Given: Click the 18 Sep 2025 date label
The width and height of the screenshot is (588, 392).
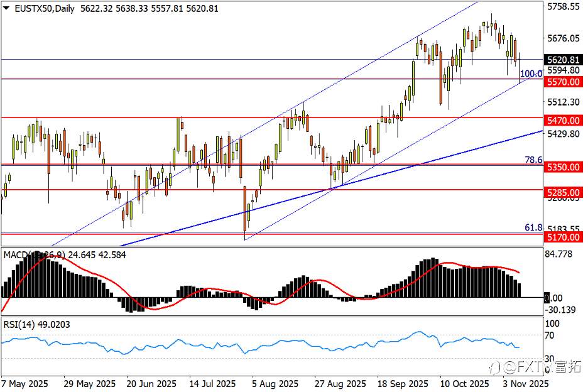Looking at the screenshot, I should 403,384.
